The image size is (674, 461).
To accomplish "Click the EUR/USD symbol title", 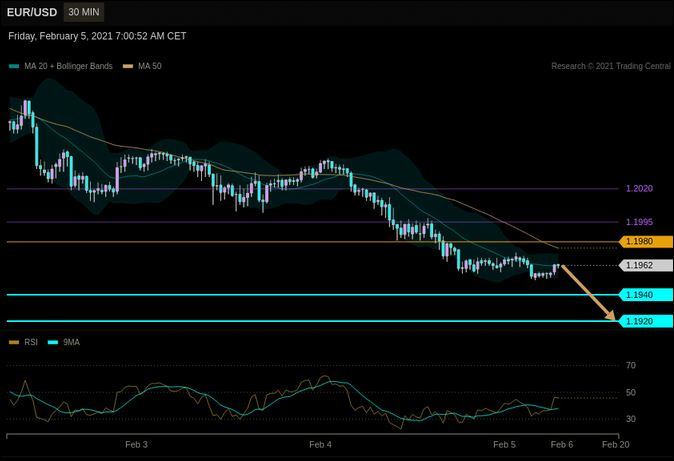I will 32,12.
